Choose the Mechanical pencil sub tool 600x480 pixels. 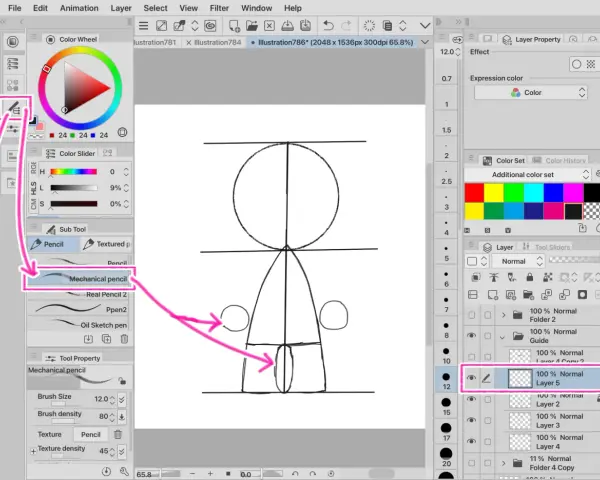(79, 278)
